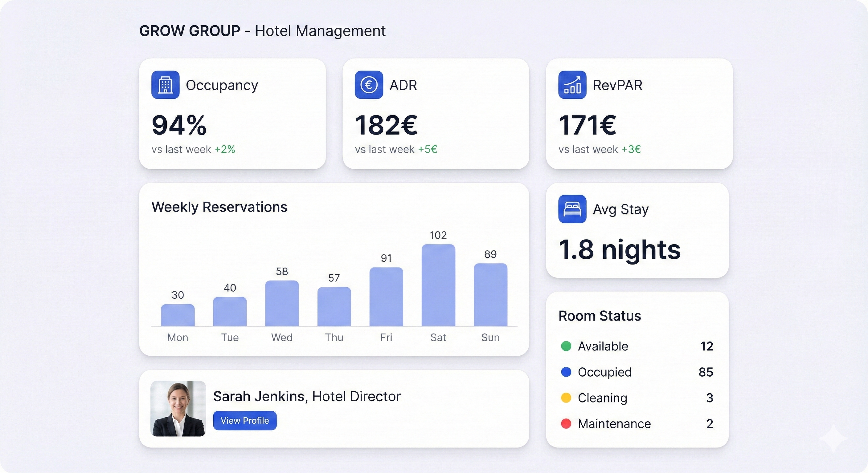Click the ADR euro coin icon
The width and height of the screenshot is (868, 473).
pos(369,85)
